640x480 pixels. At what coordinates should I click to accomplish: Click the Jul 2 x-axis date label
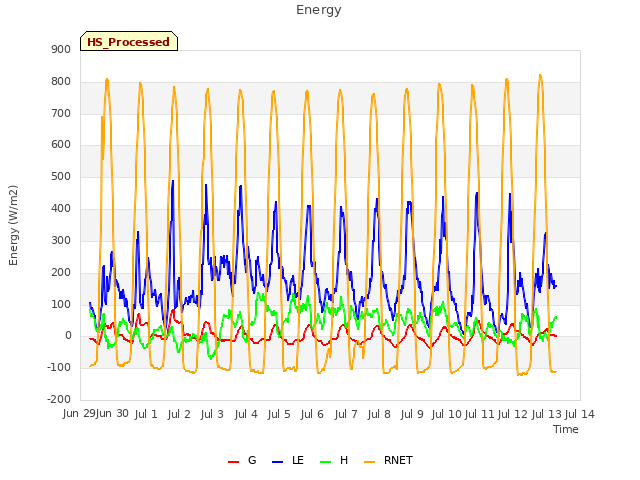[x=179, y=414]
